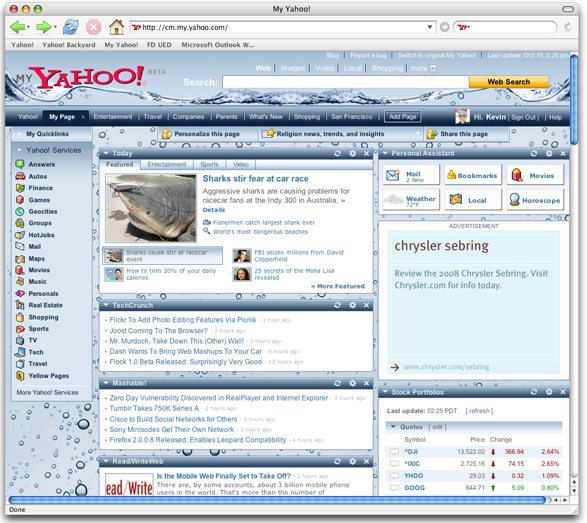The height and width of the screenshot is (523, 587).
Task: Open Horoscope in Personal Assistant
Action: point(535,200)
